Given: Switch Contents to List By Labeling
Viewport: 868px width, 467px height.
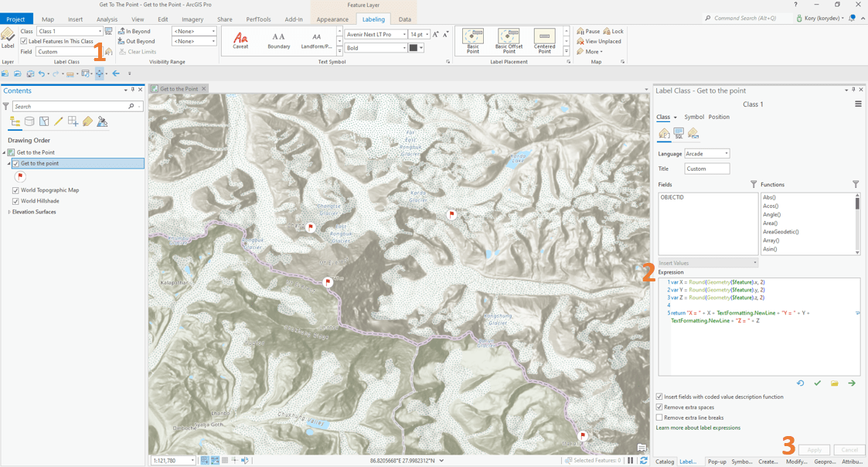Looking at the screenshot, I should [87, 121].
